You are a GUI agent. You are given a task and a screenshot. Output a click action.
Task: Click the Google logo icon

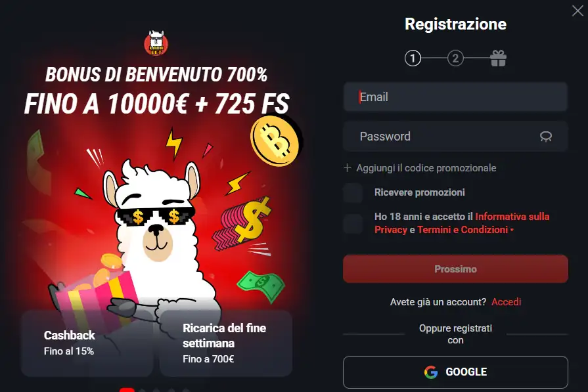431,372
